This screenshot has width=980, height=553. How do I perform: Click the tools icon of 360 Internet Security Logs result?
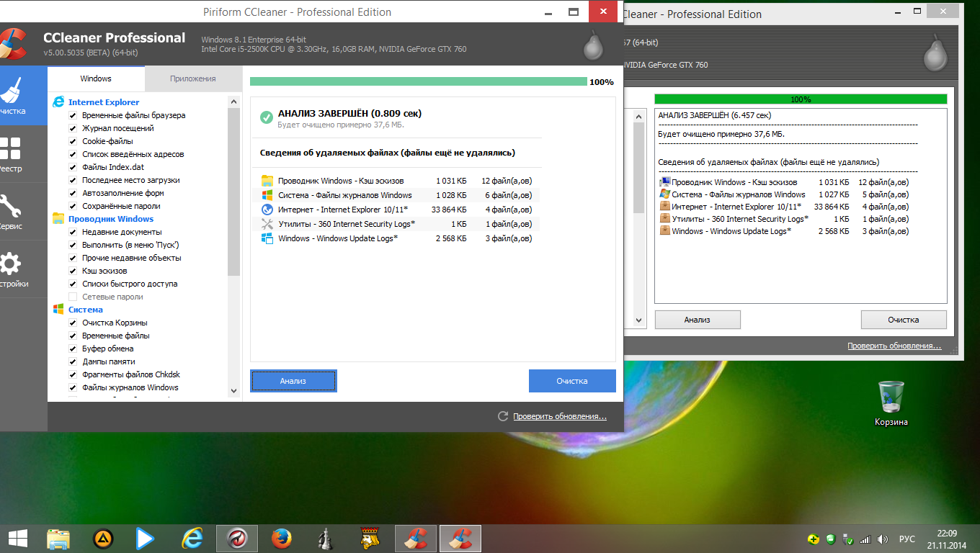pyautogui.click(x=267, y=224)
